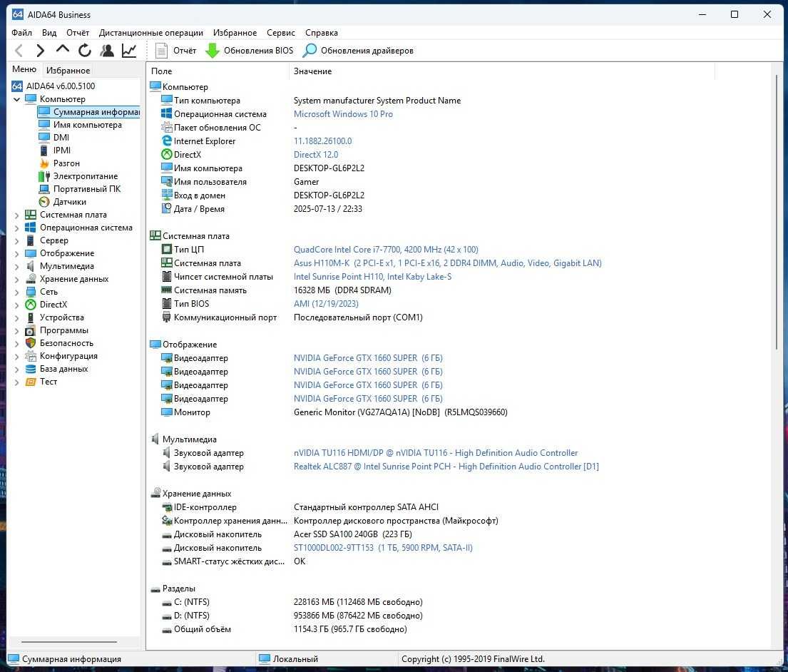Open the Сервис menu

[x=281, y=33]
